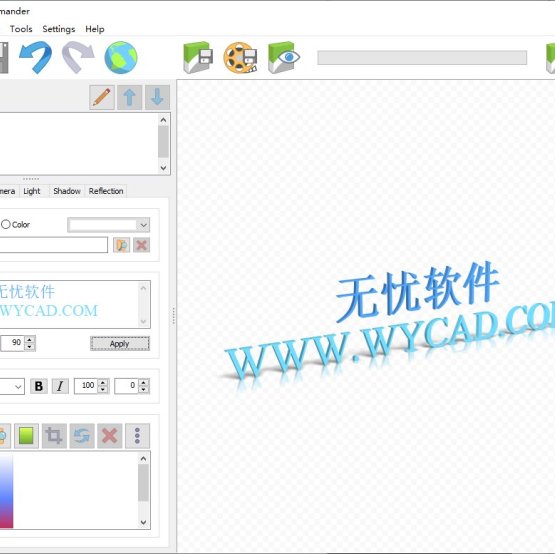Toggle Italic text style
The width and height of the screenshot is (555, 554).
pos(60,386)
